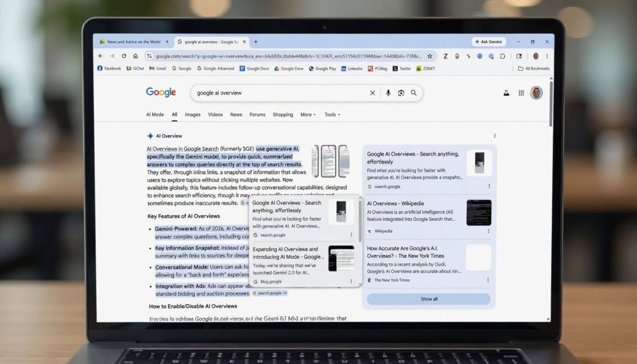Search by image with the Lens icon
Viewport: 637px width, 364px height.
click(401, 93)
